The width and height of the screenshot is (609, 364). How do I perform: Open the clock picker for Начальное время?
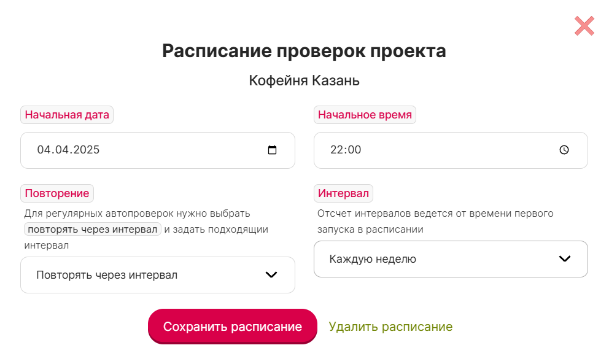(x=562, y=150)
